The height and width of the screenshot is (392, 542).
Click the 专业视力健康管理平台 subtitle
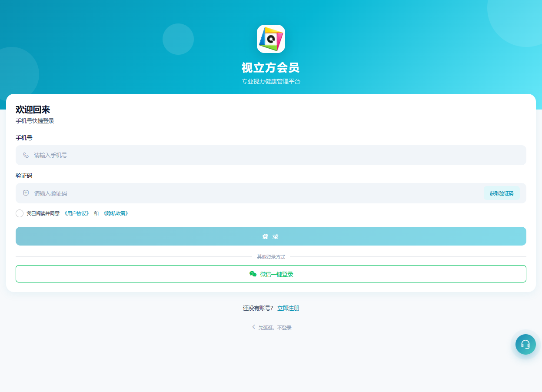[271, 81]
